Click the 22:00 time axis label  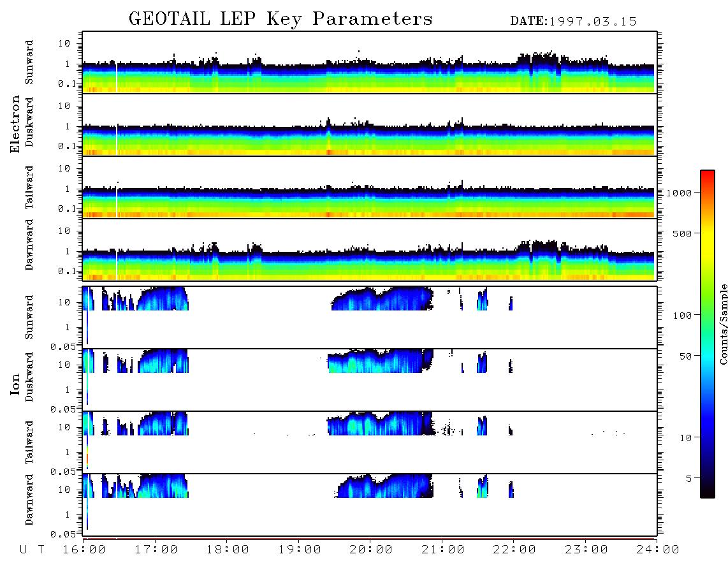point(514,550)
